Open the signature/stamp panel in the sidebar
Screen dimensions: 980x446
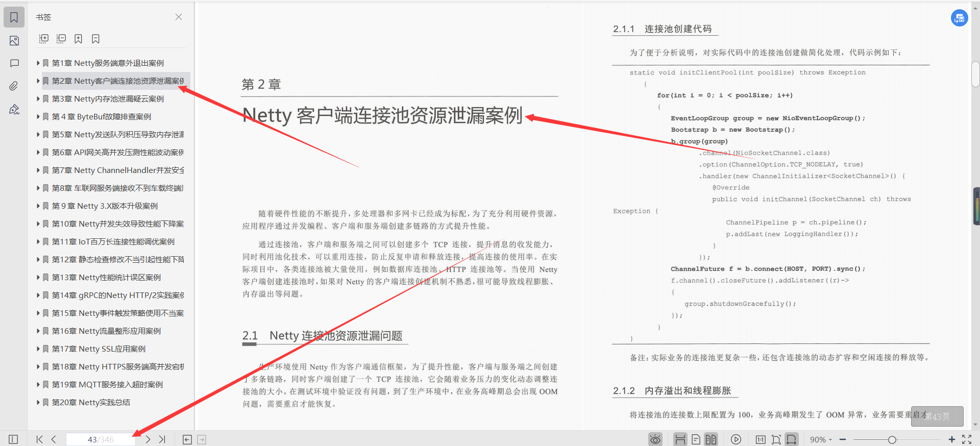click(14, 109)
